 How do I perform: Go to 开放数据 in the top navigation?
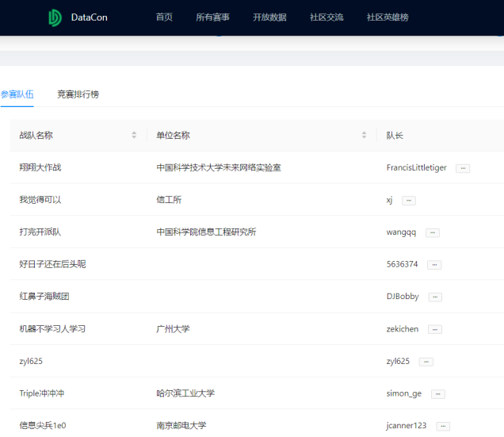pyautogui.click(x=269, y=17)
